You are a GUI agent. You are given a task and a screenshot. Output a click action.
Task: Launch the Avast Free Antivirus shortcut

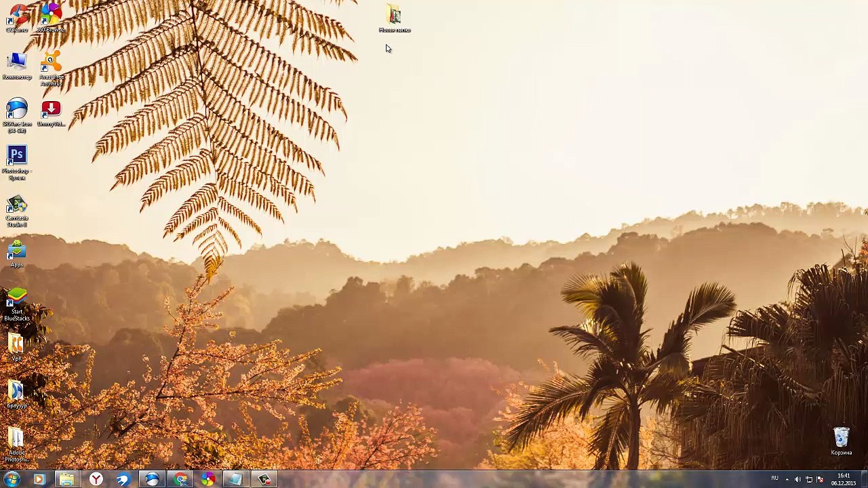click(52, 69)
